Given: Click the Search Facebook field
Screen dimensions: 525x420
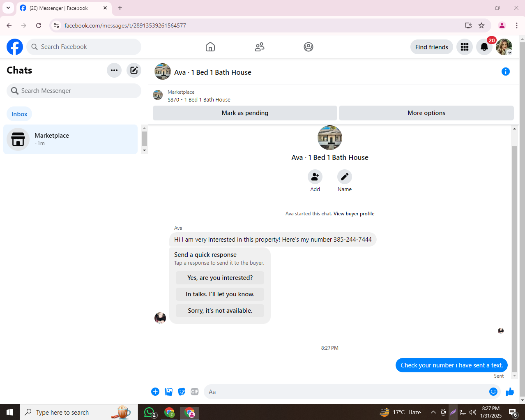Looking at the screenshot, I should pyautogui.click(x=84, y=47).
